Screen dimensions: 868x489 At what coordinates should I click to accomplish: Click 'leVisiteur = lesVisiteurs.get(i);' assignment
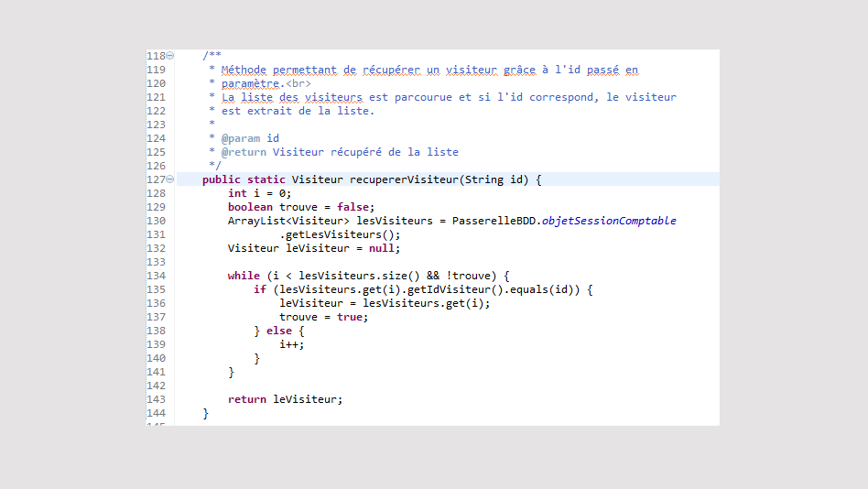click(385, 303)
